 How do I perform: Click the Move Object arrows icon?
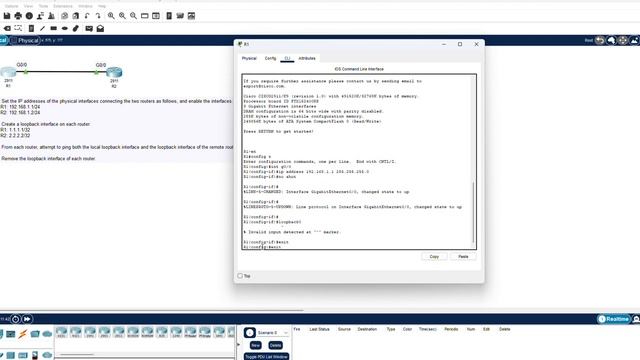point(622,40)
